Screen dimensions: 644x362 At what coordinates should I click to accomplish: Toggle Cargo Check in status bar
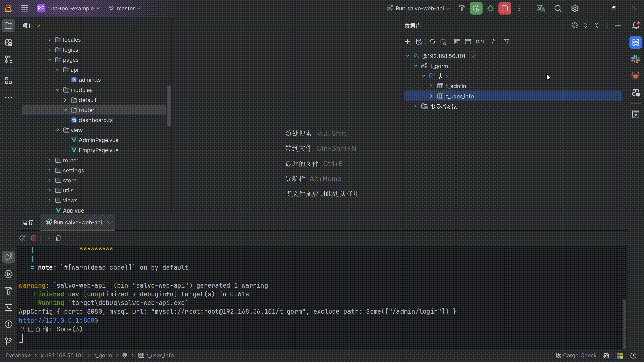point(576,355)
